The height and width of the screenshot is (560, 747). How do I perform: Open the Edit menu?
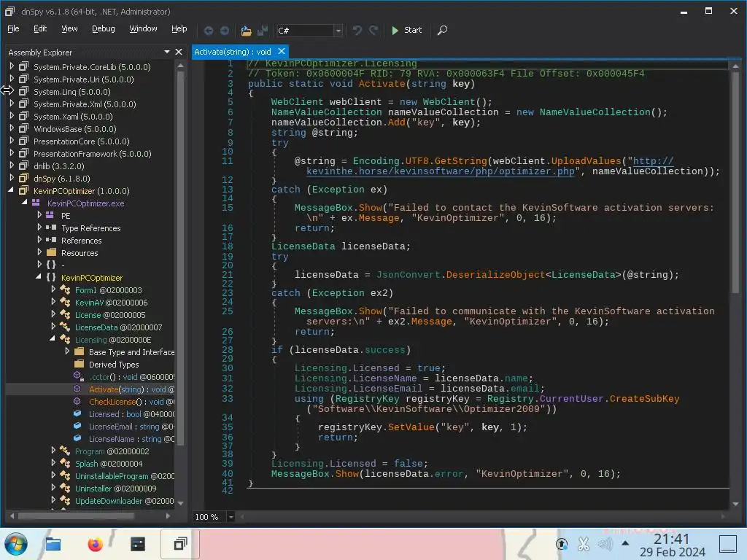click(x=40, y=28)
